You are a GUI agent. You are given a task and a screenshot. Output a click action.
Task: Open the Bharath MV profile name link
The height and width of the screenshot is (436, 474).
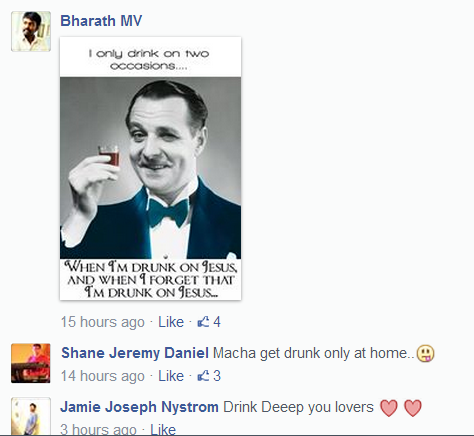(101, 21)
